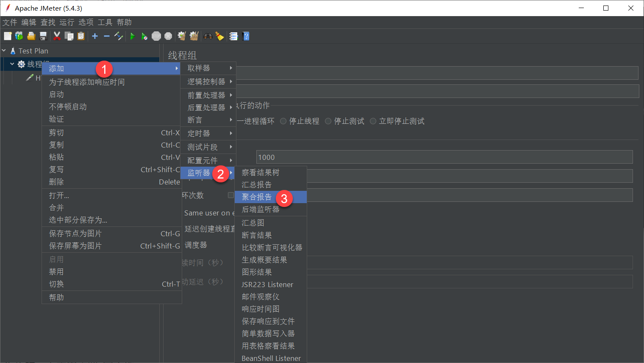This screenshot has height=363, width=644.
Task: Select 用表格察看结果 listener
Action: (x=271, y=346)
